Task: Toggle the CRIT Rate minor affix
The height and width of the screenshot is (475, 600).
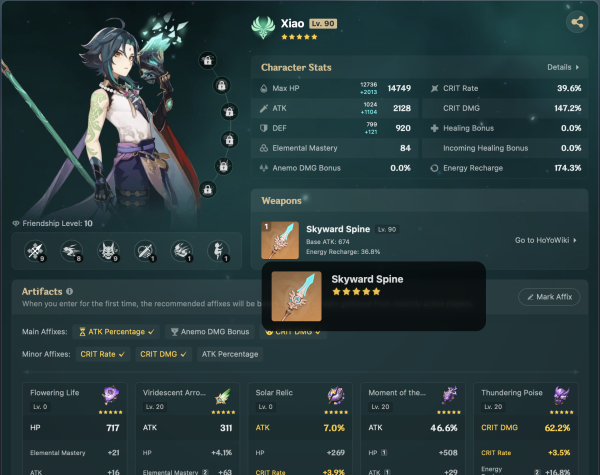Action: pyautogui.click(x=103, y=354)
